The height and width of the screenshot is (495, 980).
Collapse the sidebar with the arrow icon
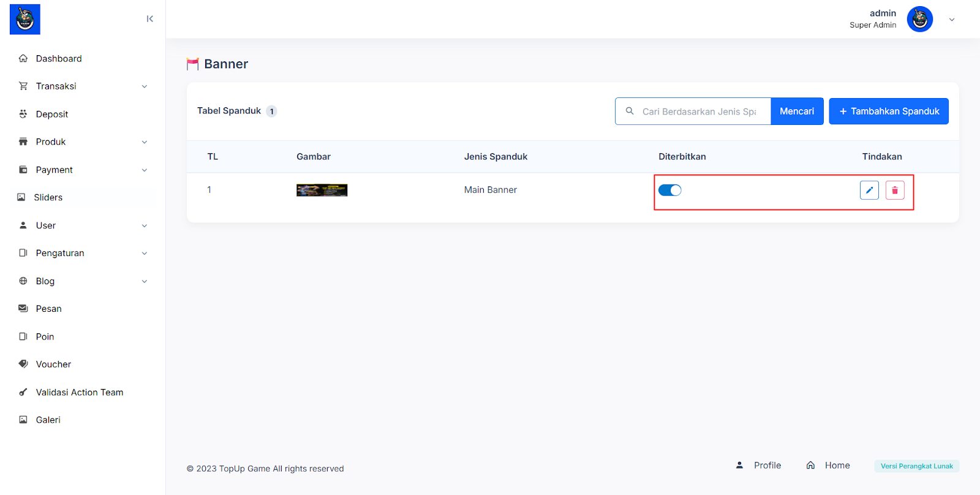(x=150, y=19)
